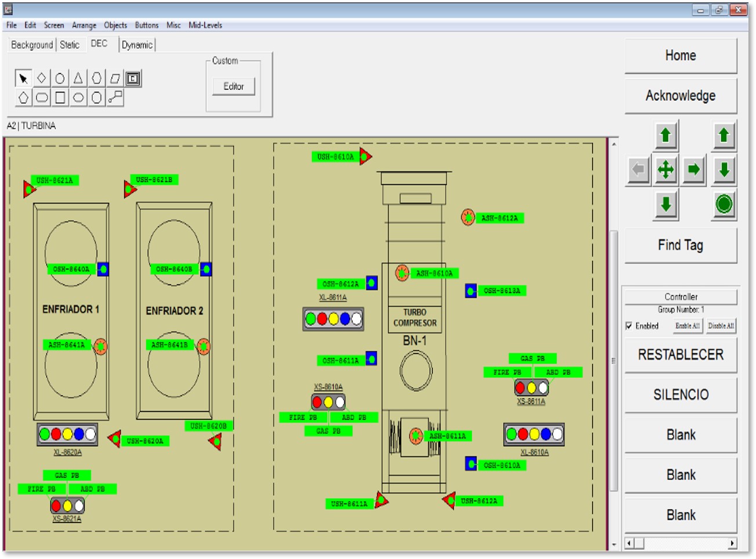Screen dimensions: 756x559
Task: Open the Screen menu
Action: [54, 25]
